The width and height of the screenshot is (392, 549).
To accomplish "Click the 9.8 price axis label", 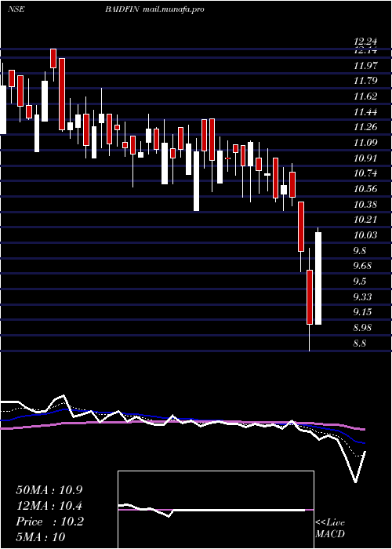I will point(360,251).
